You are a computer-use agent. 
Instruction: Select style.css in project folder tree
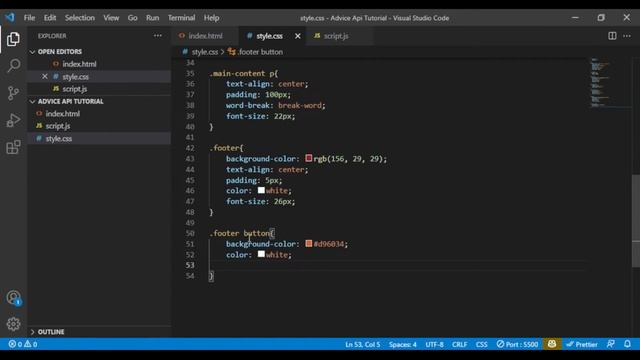pyautogui.click(x=59, y=139)
